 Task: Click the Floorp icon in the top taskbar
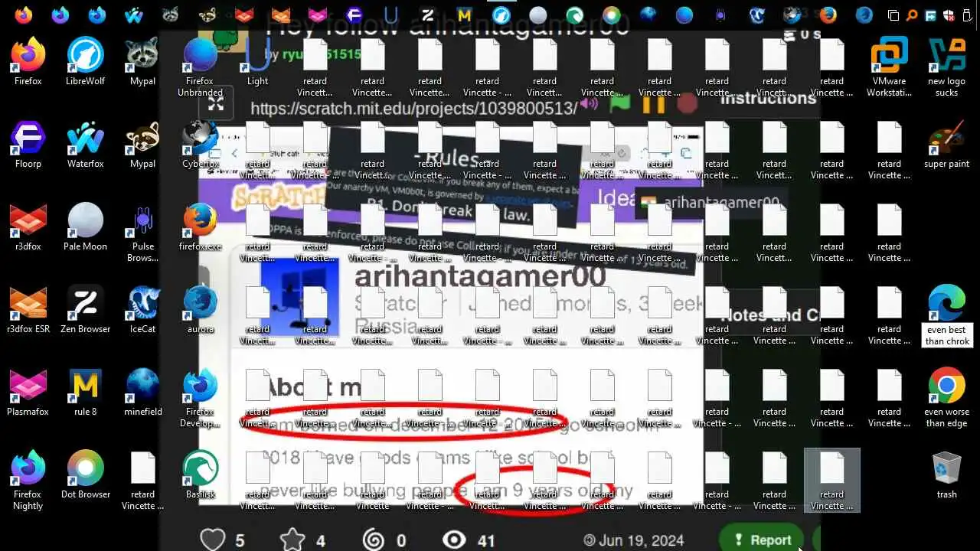[354, 15]
